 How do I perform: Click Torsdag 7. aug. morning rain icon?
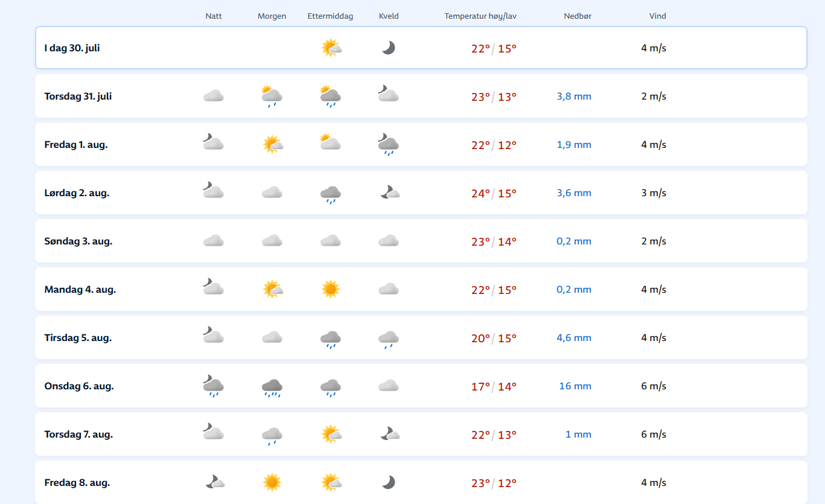point(272,435)
